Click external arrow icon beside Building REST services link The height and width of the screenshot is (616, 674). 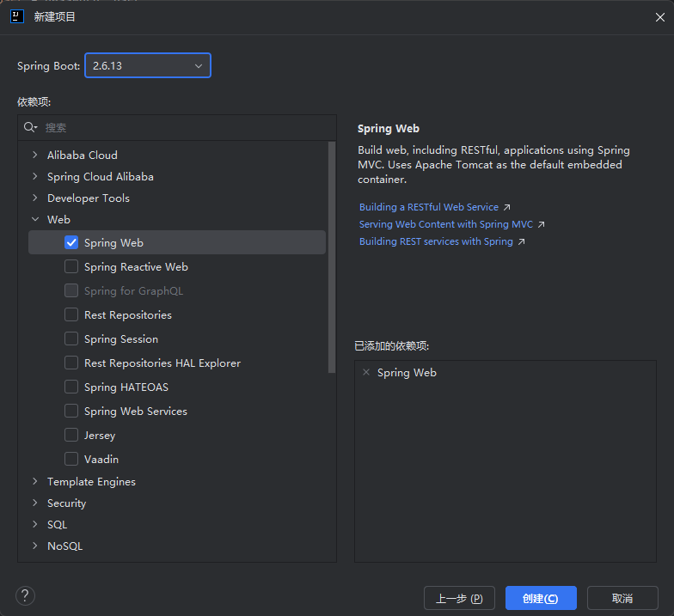(521, 242)
